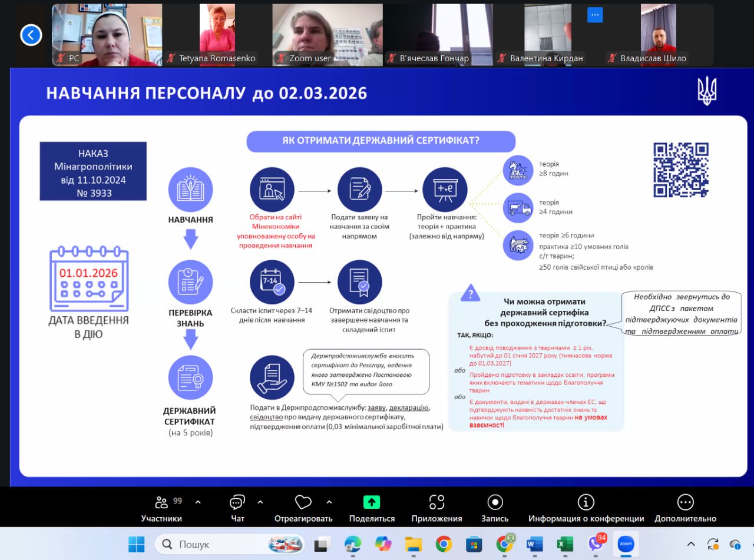Click the green Поделиться share screen icon
Viewport: 754px width, 560px height.
pyautogui.click(x=371, y=502)
